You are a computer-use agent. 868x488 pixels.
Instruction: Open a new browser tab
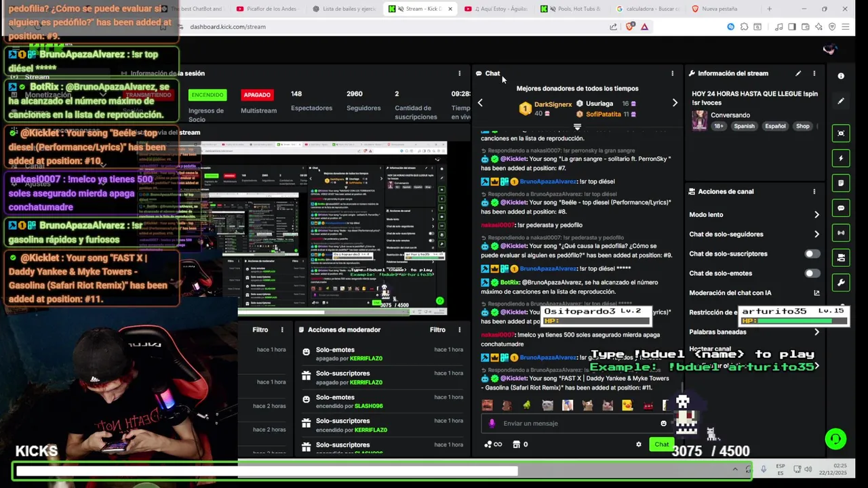click(769, 9)
